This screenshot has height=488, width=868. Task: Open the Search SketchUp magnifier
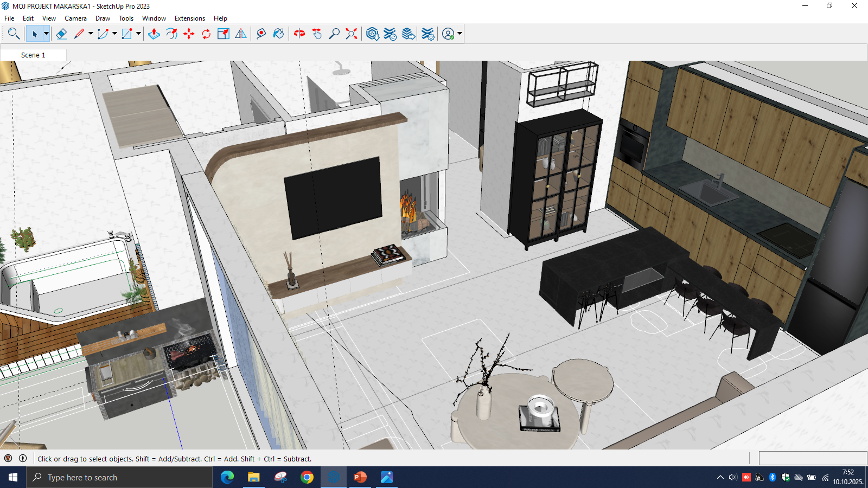click(14, 34)
